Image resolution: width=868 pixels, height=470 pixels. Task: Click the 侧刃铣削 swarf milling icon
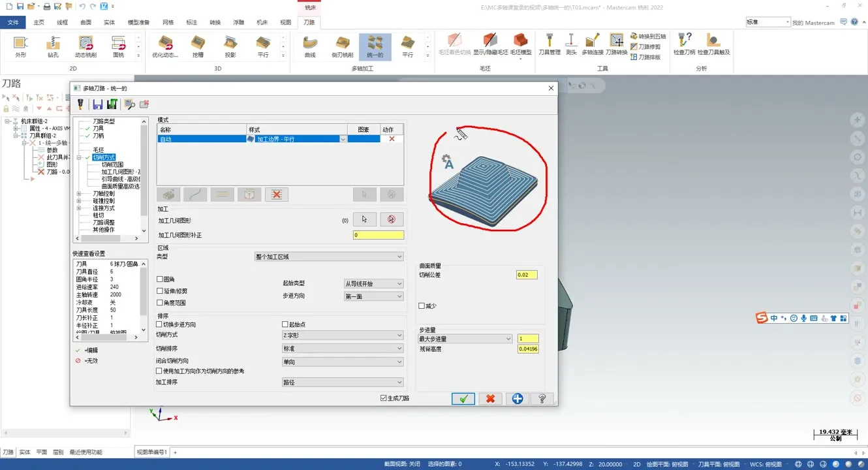pyautogui.click(x=342, y=44)
